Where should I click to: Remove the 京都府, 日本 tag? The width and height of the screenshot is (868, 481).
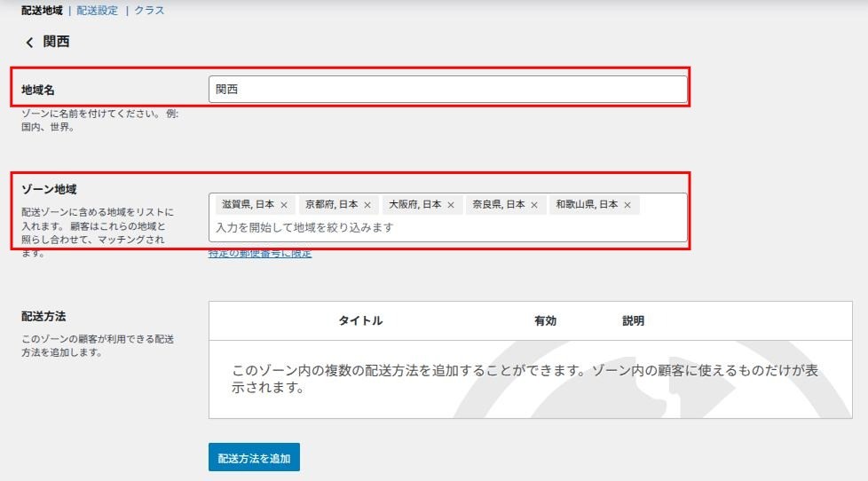point(367,205)
